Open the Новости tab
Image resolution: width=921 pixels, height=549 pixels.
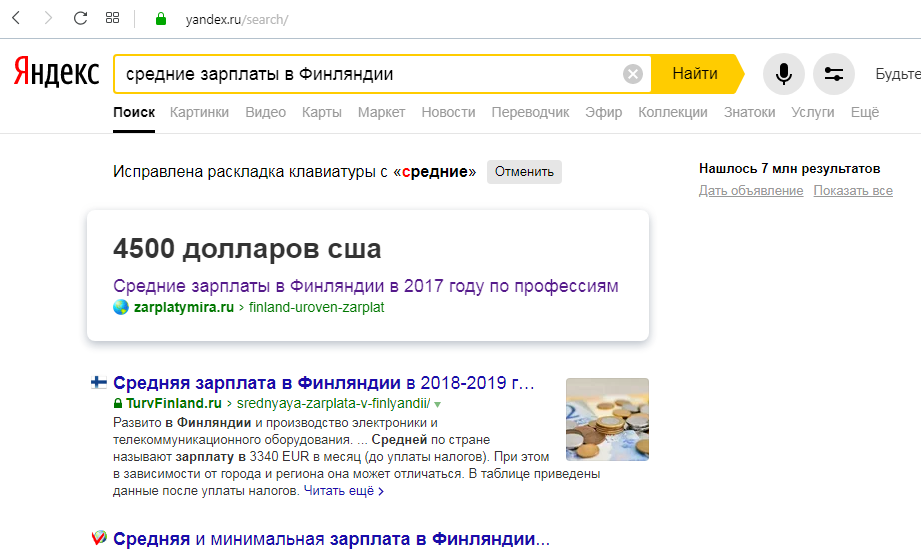click(x=448, y=112)
